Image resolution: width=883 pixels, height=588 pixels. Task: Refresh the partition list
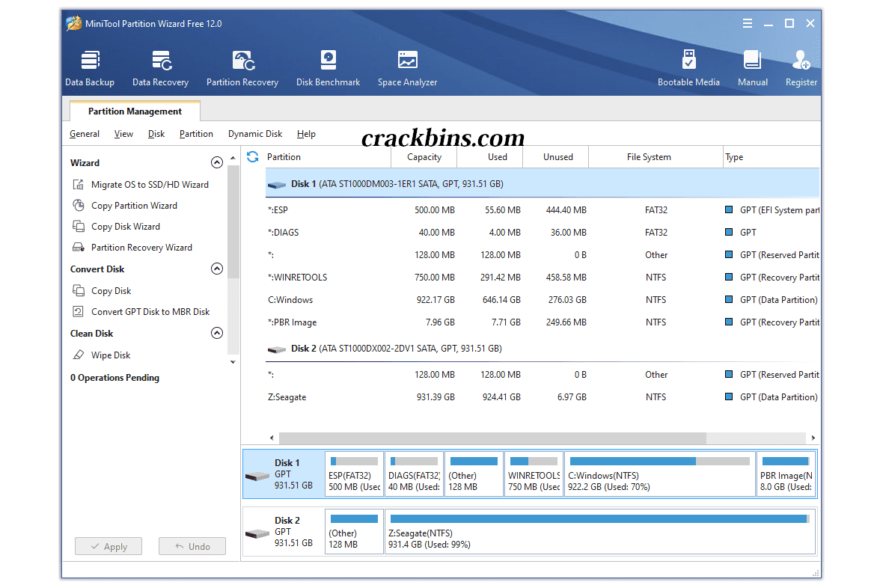click(252, 157)
